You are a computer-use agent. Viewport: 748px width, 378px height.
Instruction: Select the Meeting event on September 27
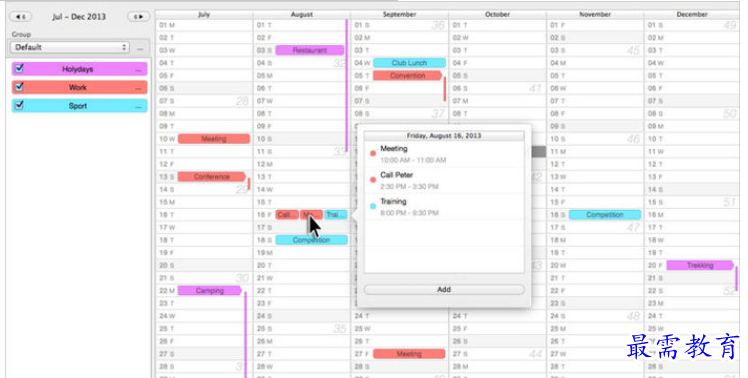(x=409, y=354)
